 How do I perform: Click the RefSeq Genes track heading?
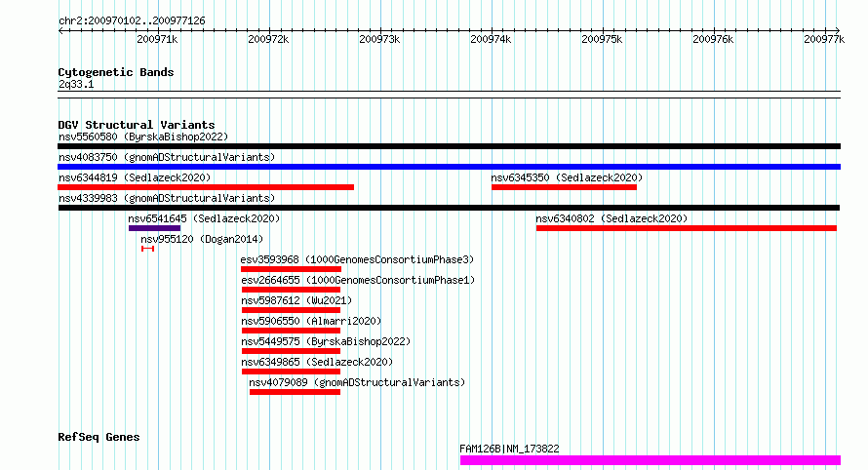[99, 437]
